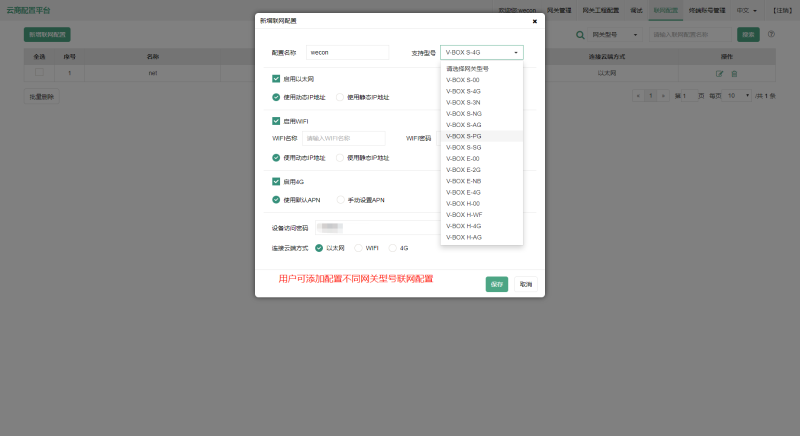This screenshot has height=436, width=800.
Task: Click the magnifier search icon
Action: [580, 35]
